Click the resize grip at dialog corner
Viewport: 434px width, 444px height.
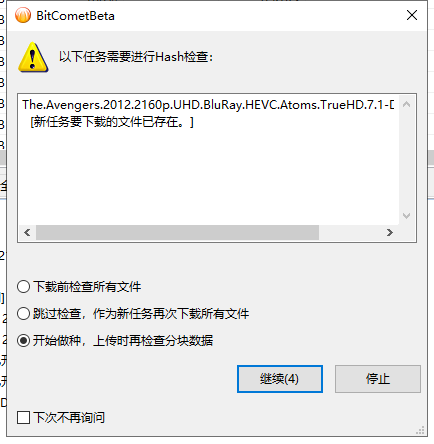point(421,430)
